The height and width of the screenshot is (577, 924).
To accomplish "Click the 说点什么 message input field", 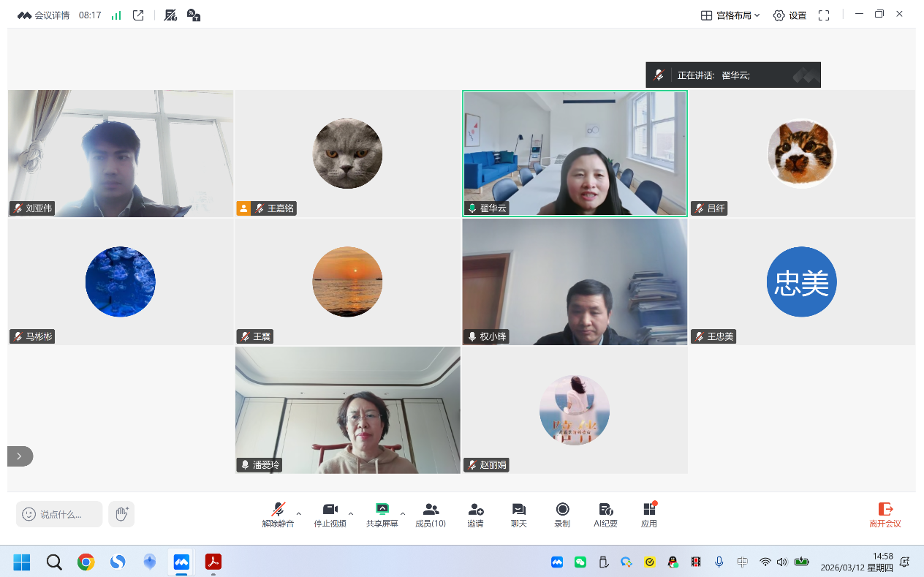I will click(x=60, y=514).
